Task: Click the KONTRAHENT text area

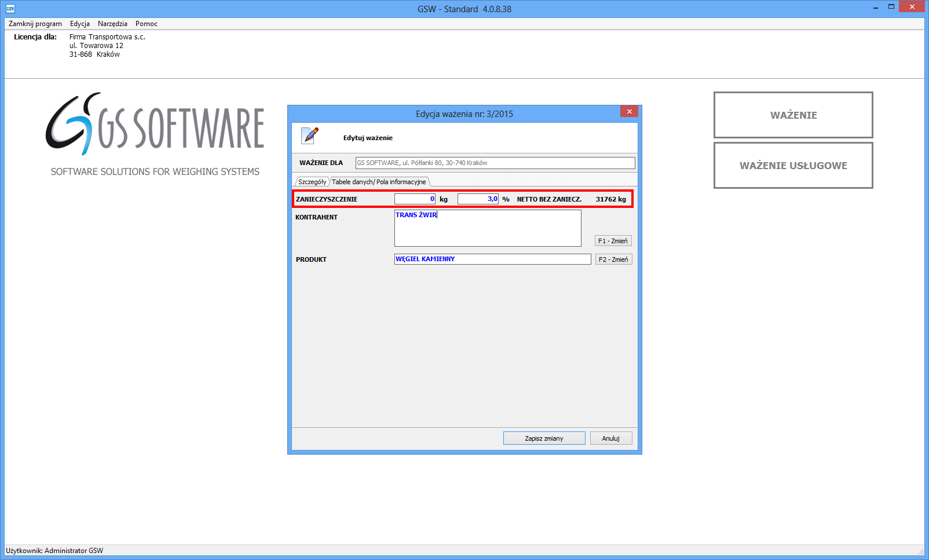Action: coord(488,228)
